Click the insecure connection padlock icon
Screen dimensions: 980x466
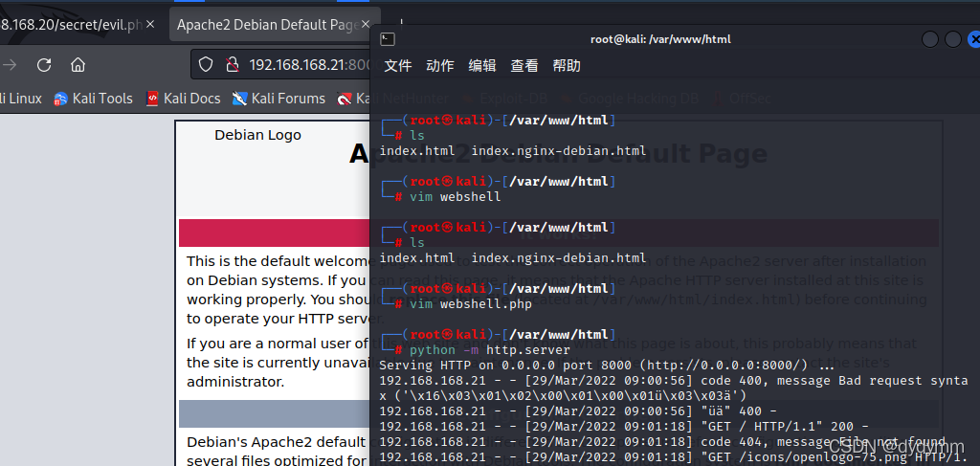[x=233, y=64]
